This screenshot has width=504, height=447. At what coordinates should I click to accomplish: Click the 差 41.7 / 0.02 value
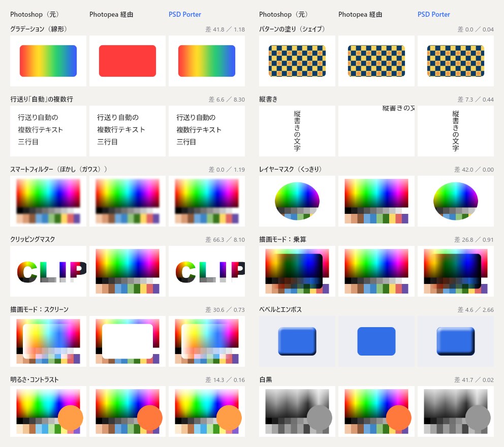474,379
